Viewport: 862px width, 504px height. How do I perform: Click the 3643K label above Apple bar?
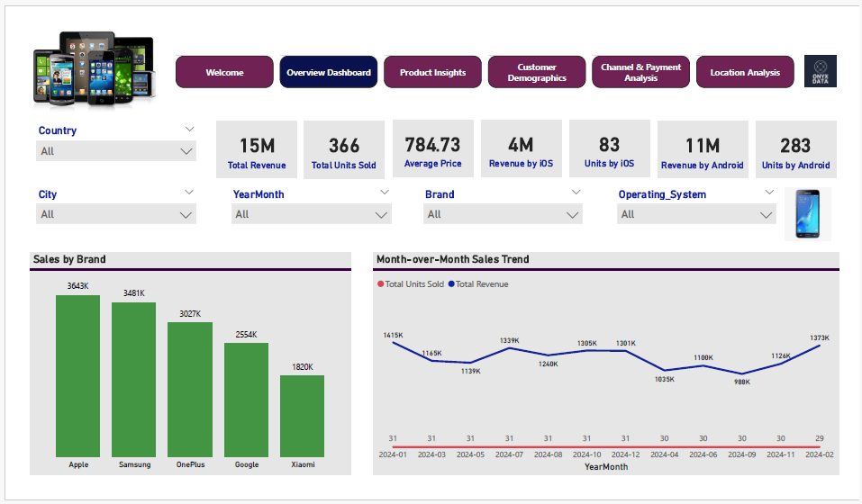click(78, 286)
